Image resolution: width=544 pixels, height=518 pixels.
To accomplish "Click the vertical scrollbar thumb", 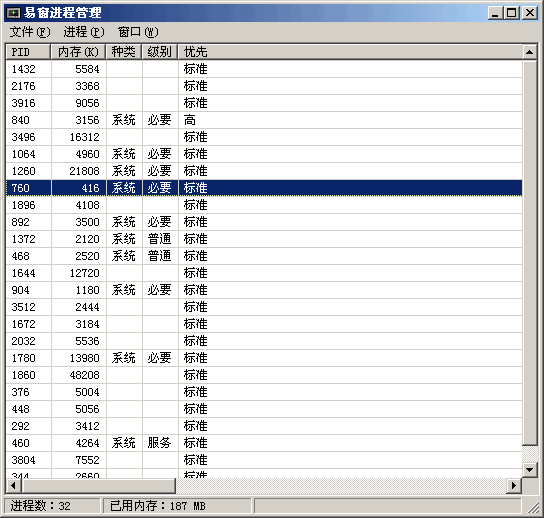I will [529, 253].
